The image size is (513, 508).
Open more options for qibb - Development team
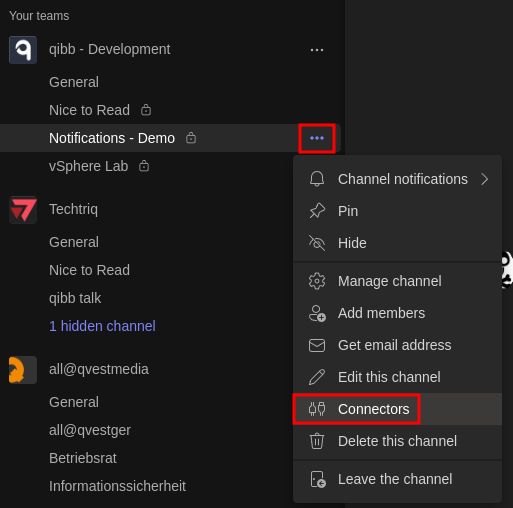[x=317, y=50]
